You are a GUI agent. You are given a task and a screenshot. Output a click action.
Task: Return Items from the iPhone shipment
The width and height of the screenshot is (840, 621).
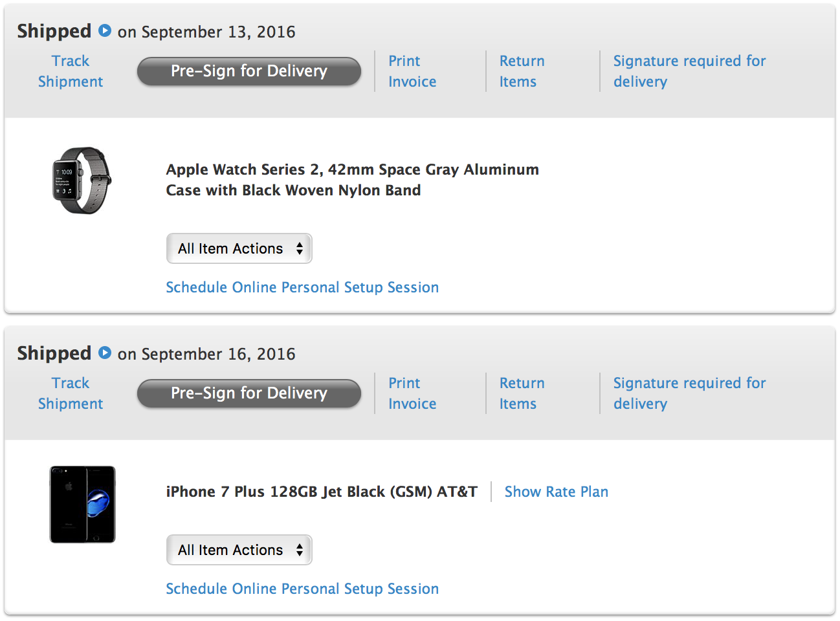point(522,393)
